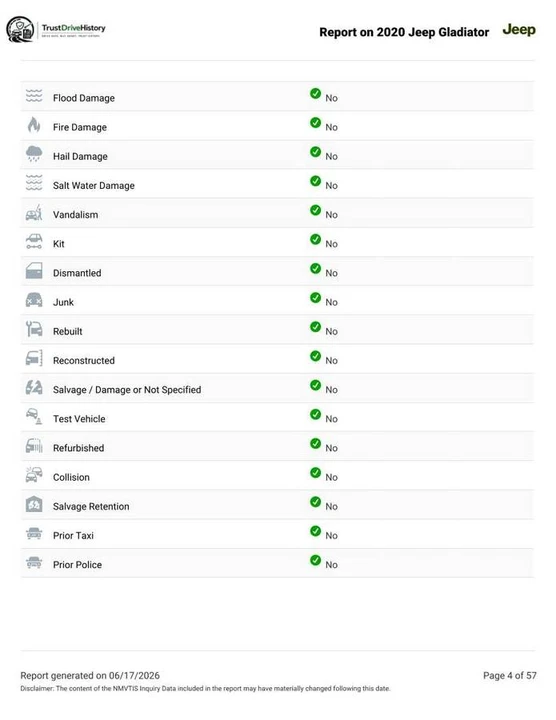The width and height of the screenshot is (556, 720).
Task: Click the Collision crashed cars icon
Action: [34, 475]
